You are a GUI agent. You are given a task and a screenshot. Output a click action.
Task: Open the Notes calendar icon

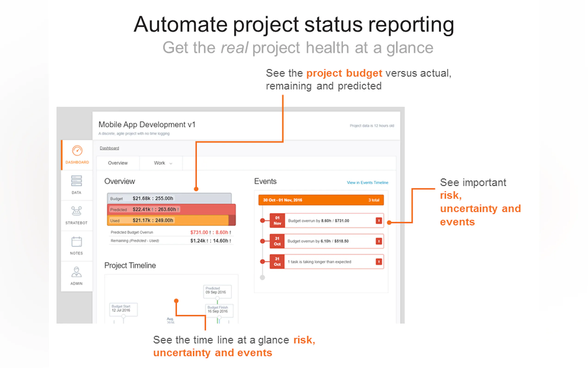pos(76,242)
